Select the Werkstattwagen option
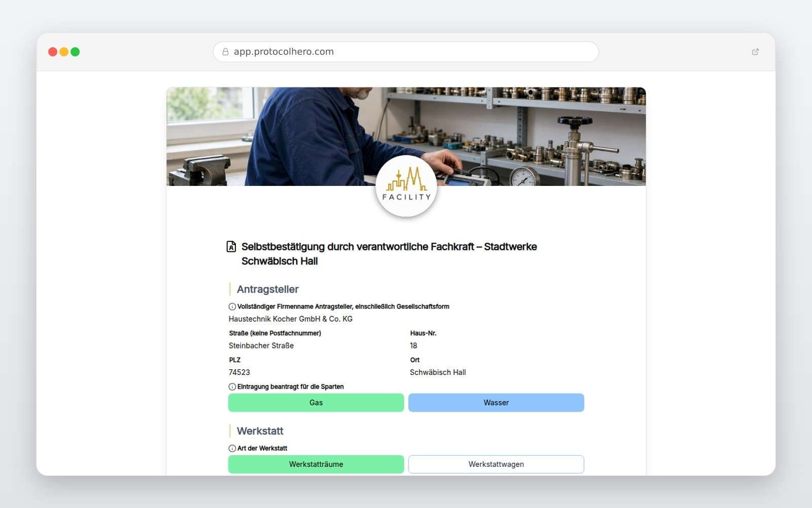The width and height of the screenshot is (812, 508). pyautogui.click(x=496, y=464)
